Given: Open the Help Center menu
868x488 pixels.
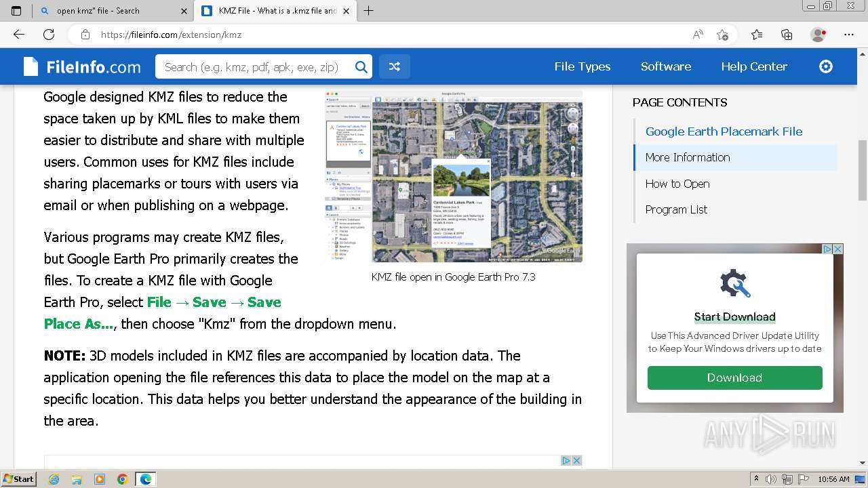Looking at the screenshot, I should (x=754, y=66).
